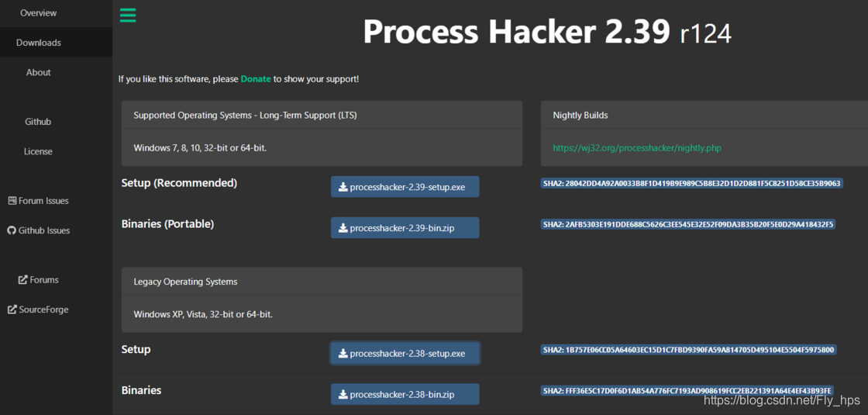Click the Setup (Recommended) label
The width and height of the screenshot is (868, 415).
point(179,183)
